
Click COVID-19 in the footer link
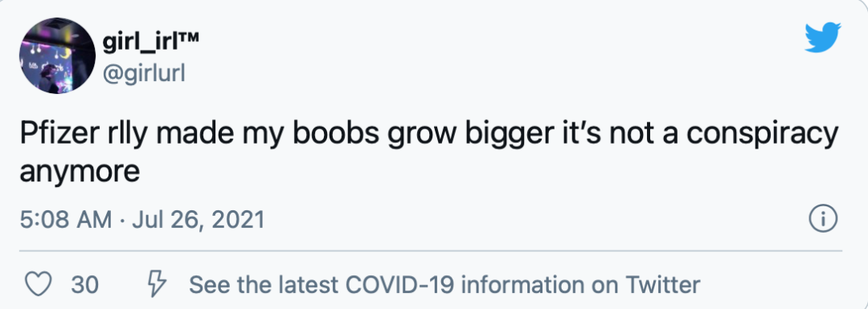coord(399,285)
